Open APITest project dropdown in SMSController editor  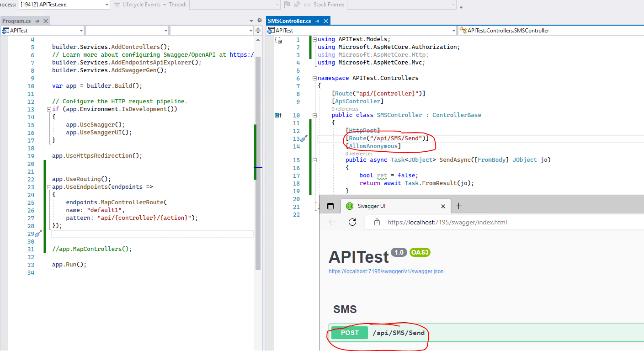click(x=361, y=31)
